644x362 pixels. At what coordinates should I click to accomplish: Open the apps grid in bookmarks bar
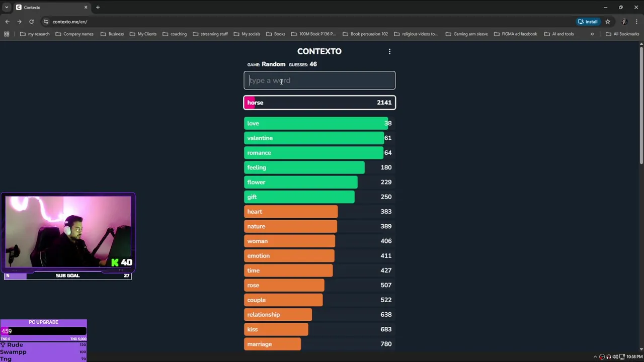7,34
